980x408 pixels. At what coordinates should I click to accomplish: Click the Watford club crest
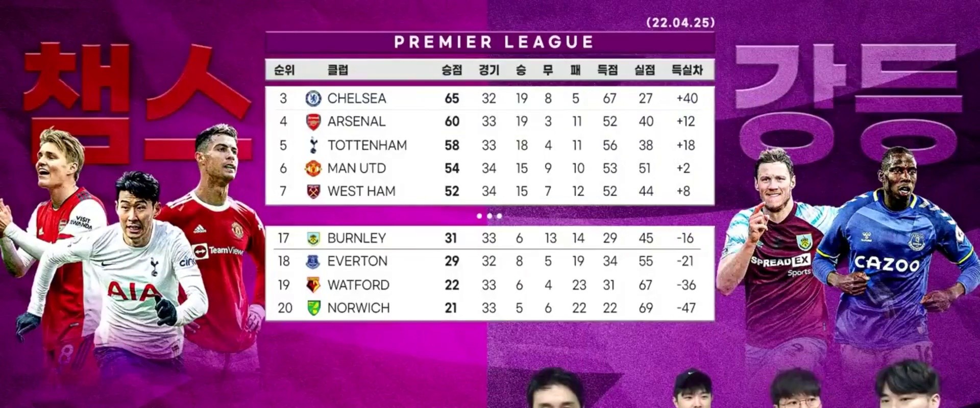pyautogui.click(x=313, y=285)
